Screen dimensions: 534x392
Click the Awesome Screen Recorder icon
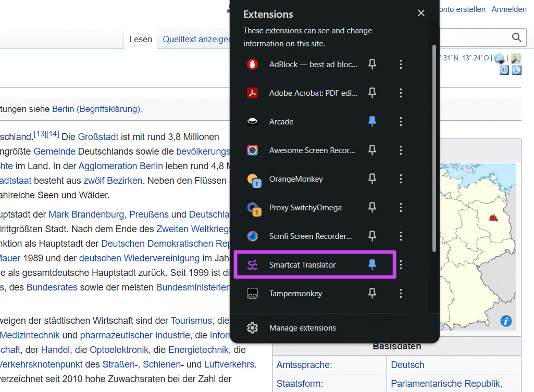coord(252,150)
